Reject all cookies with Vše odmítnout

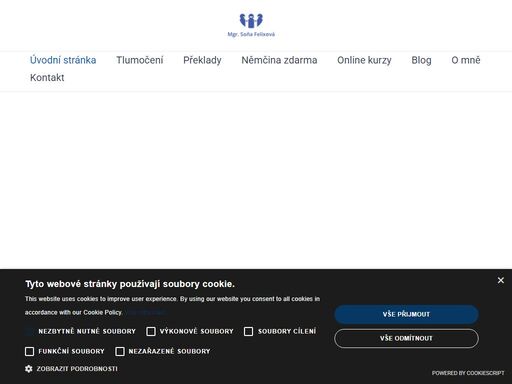406,338
